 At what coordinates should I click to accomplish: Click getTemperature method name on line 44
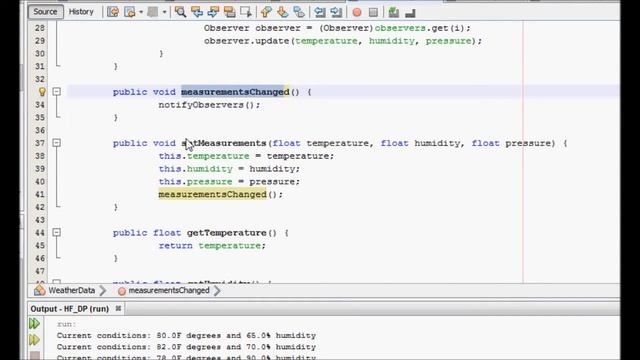227,233
